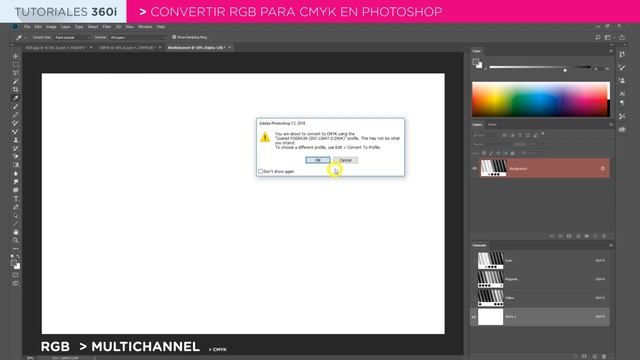Image resolution: width=640 pixels, height=360 pixels.
Task: Delete layer trash icon in Layers panel
Action: coord(604,236)
